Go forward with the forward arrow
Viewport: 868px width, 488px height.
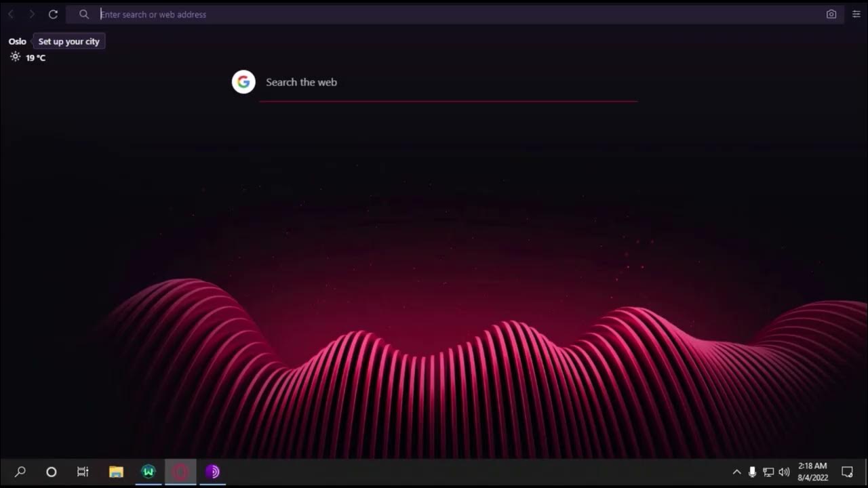(x=31, y=14)
